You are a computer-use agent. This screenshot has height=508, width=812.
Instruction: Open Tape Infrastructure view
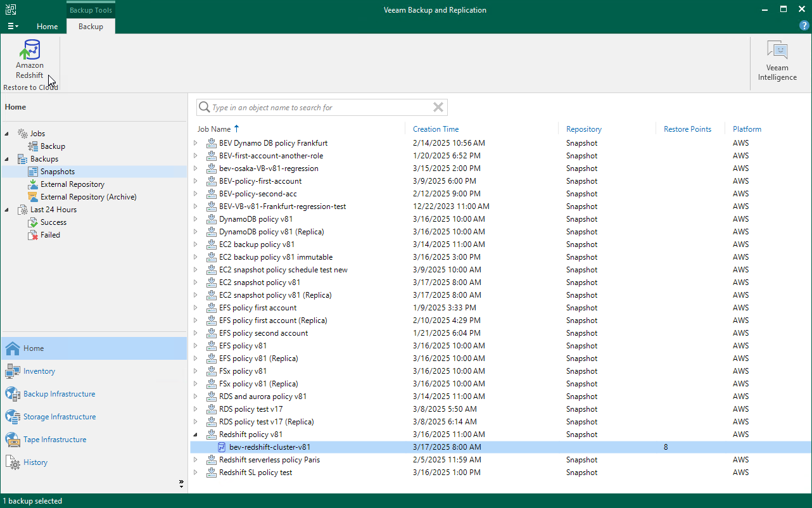tap(94, 440)
